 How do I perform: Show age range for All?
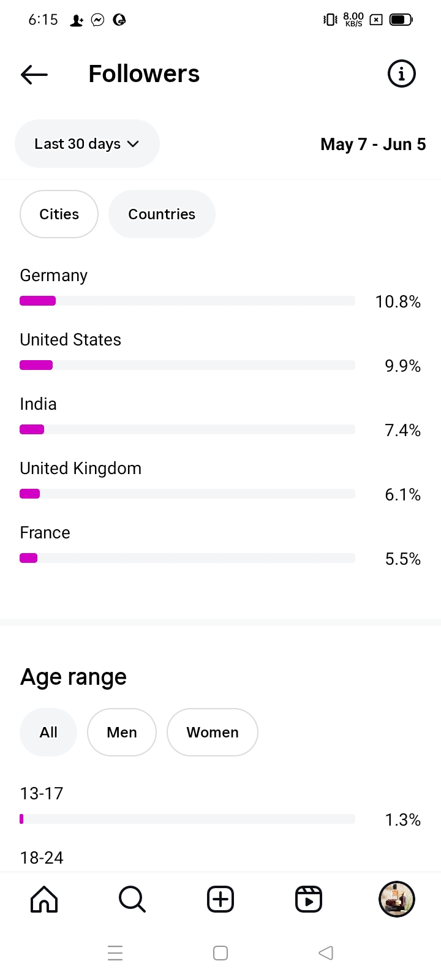(48, 733)
